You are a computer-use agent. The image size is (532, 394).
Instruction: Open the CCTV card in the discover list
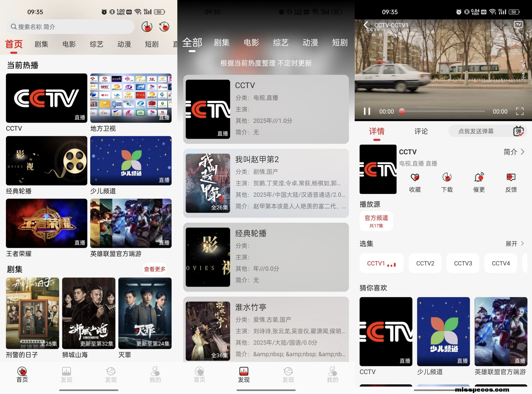(266, 109)
